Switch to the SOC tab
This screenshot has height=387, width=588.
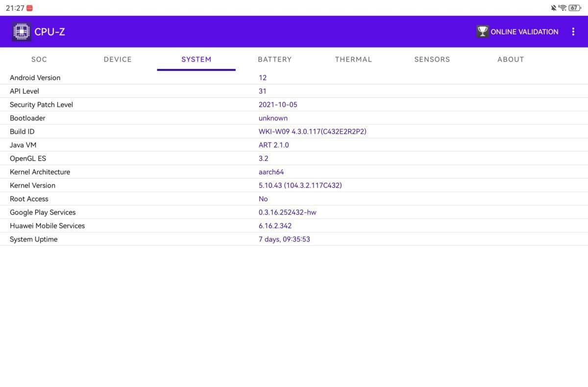click(x=39, y=59)
